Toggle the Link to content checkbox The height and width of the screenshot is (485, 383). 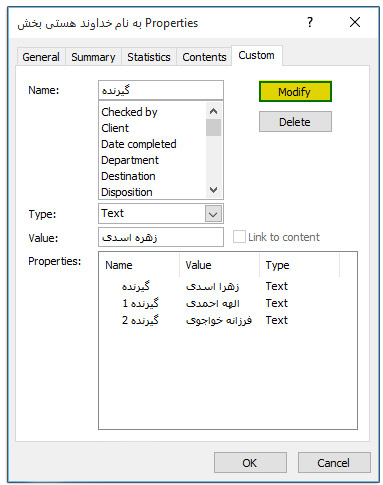click(239, 237)
